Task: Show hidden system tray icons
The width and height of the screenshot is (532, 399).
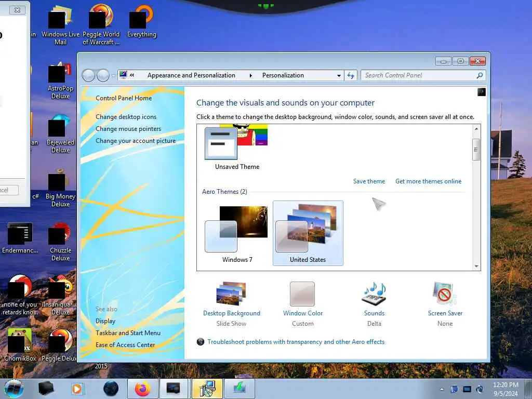Action: 442,389
